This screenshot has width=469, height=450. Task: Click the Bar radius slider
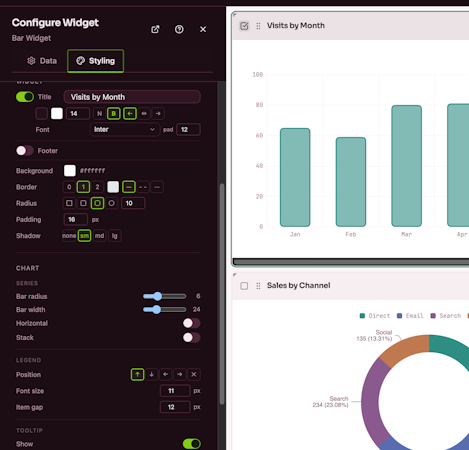point(165,296)
